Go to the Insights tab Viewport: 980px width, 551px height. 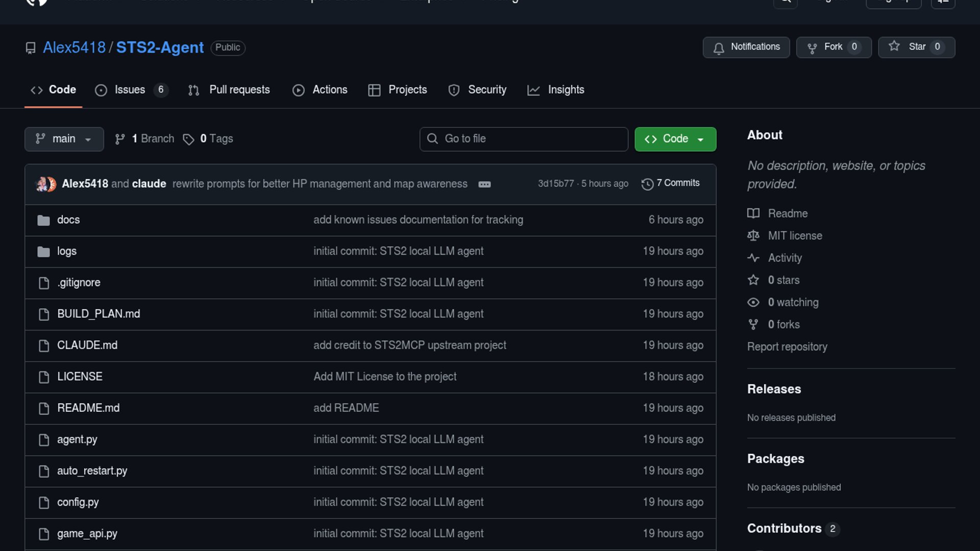tap(566, 90)
